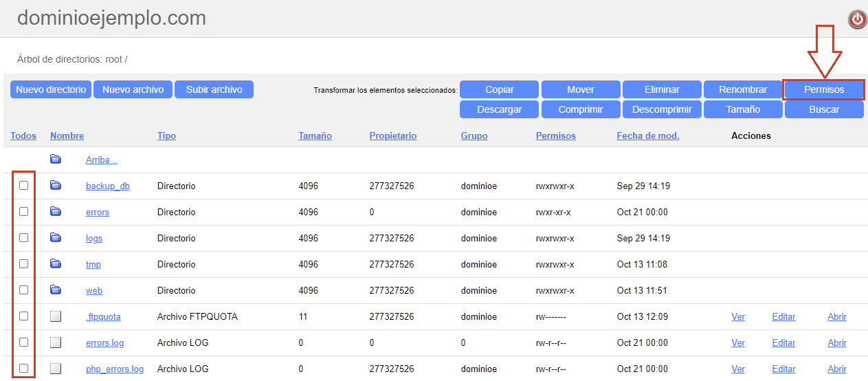Image resolution: width=868 pixels, height=381 pixels.
Task: Sort files by Tamaño column
Action: pyautogui.click(x=315, y=135)
